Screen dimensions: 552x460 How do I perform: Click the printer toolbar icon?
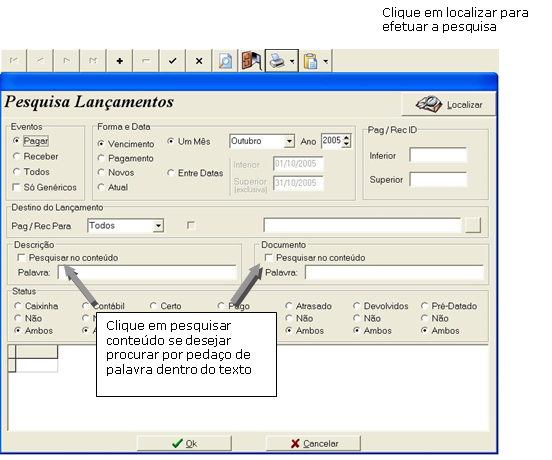(x=277, y=61)
